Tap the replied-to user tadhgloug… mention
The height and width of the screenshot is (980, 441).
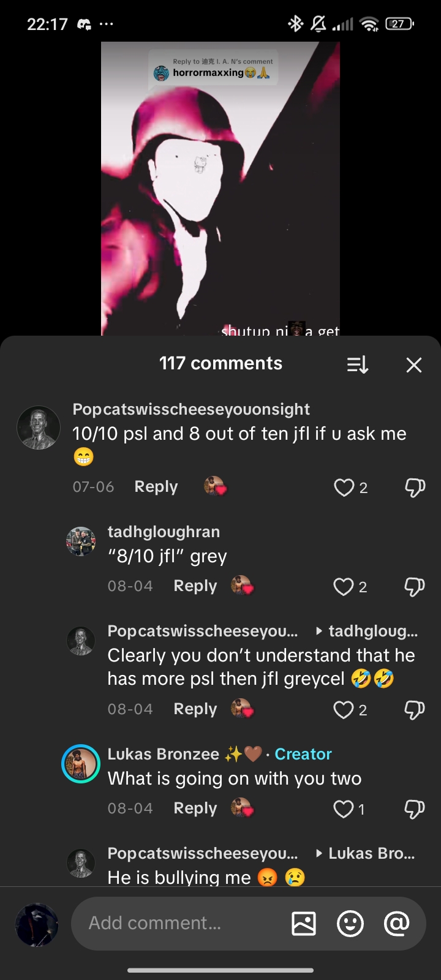click(372, 631)
